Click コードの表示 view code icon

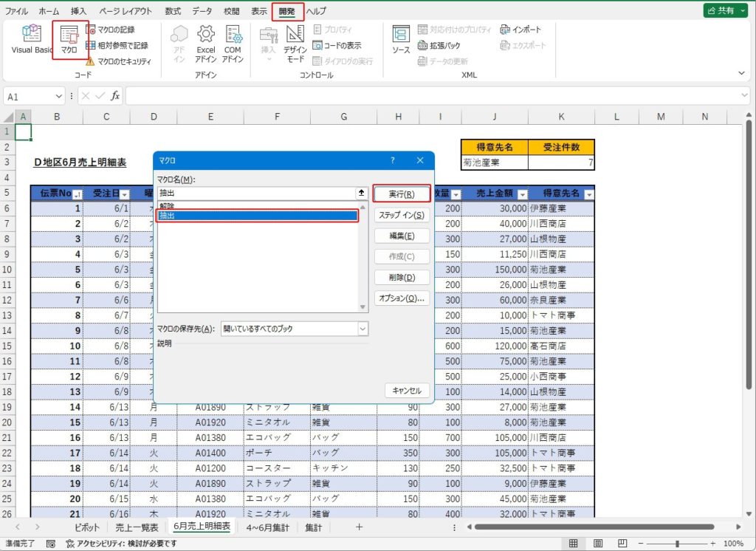coord(338,46)
